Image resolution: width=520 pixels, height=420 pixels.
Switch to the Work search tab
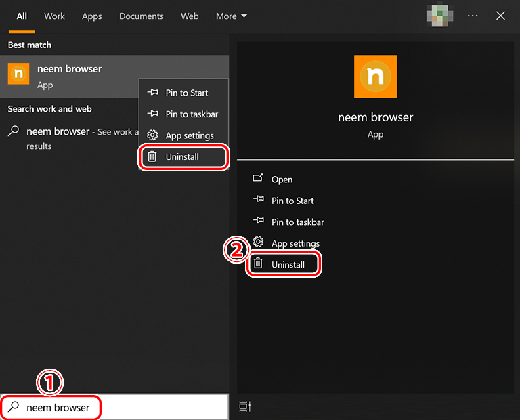[54, 16]
